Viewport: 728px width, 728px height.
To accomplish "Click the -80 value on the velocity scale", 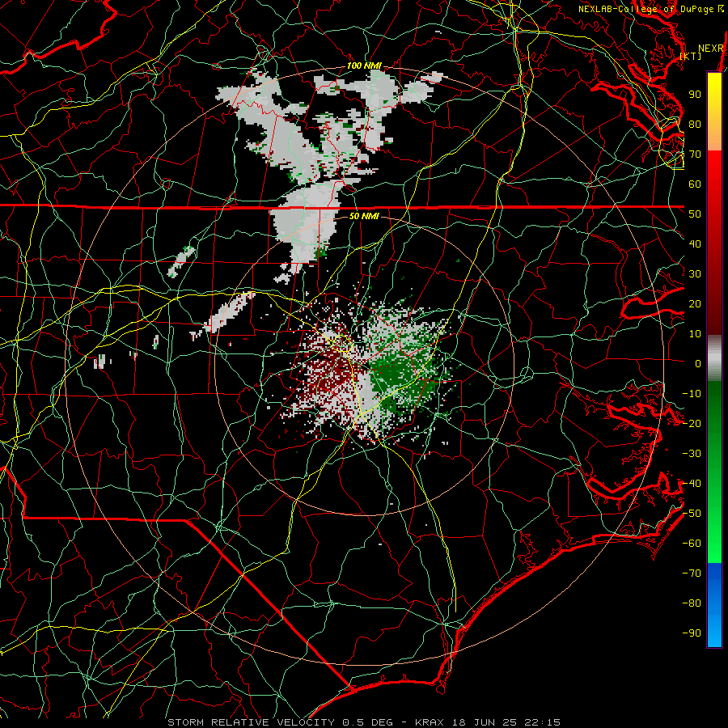I will (692, 603).
